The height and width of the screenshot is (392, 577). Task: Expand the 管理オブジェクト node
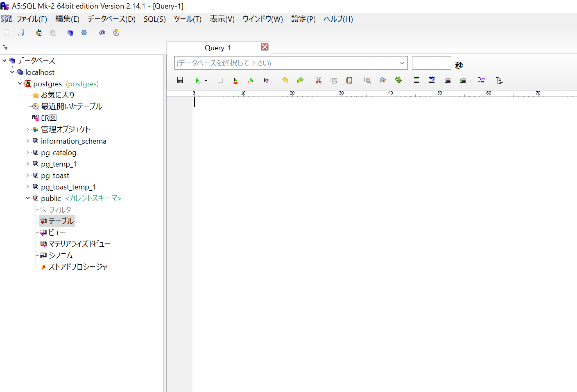click(x=28, y=129)
